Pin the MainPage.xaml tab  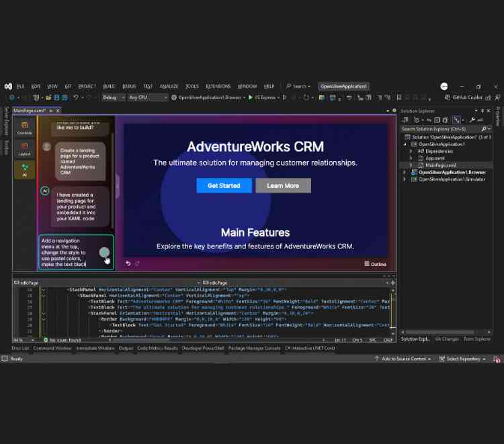(x=51, y=111)
